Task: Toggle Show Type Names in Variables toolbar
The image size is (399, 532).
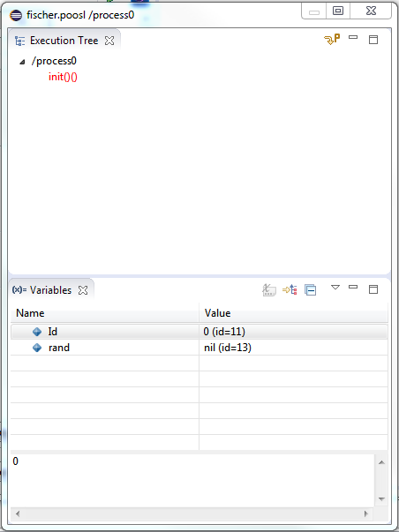Action: click(269, 290)
